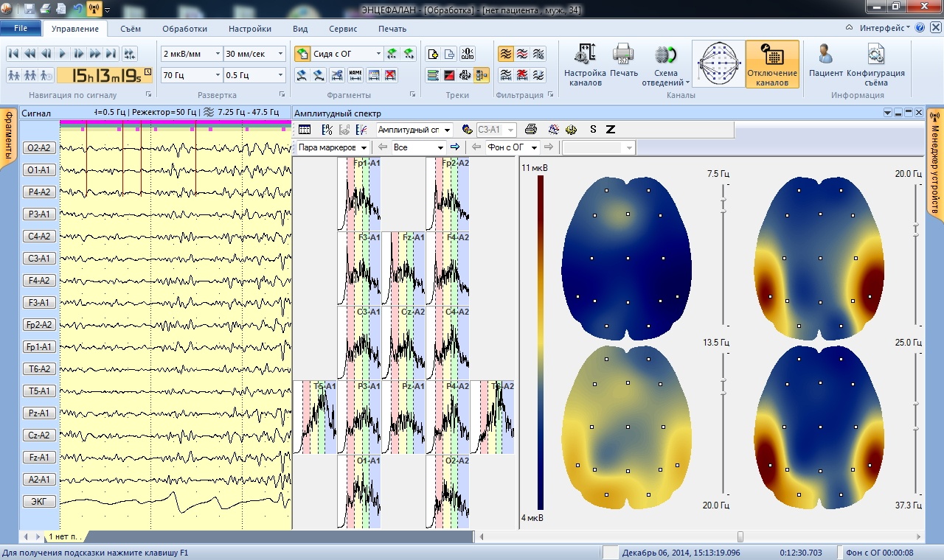The height and width of the screenshot is (560, 944).
Task: Click the S button in spectrum toolbar
Action: click(593, 130)
